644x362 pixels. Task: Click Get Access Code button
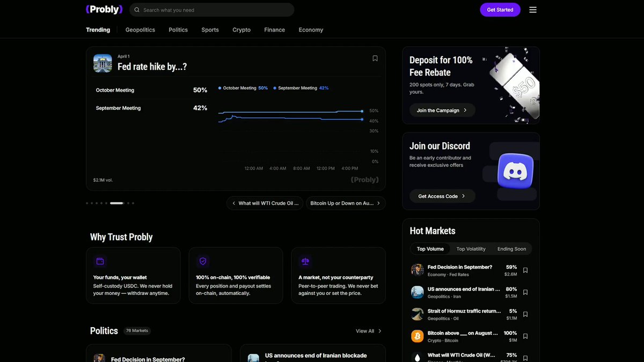click(x=442, y=196)
